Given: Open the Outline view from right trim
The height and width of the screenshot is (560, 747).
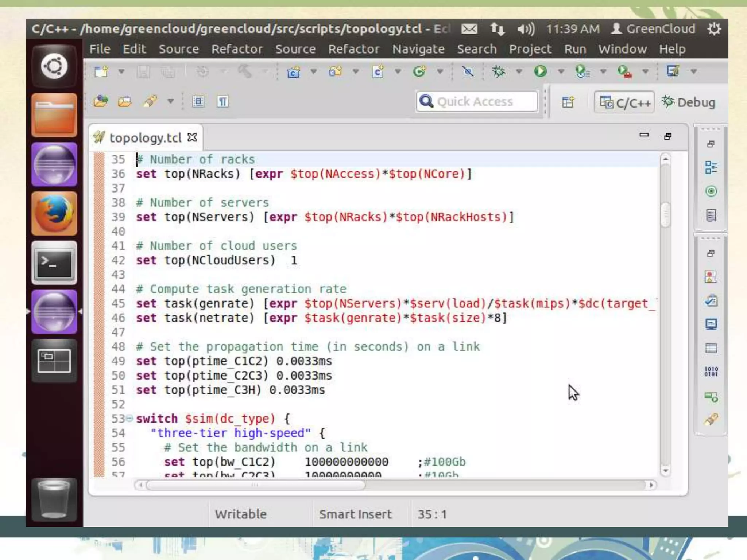Looking at the screenshot, I should [x=711, y=167].
